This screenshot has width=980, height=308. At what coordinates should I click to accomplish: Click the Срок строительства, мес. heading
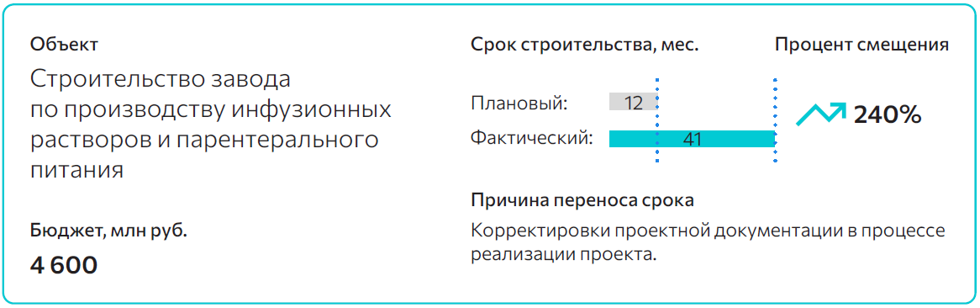click(x=584, y=45)
